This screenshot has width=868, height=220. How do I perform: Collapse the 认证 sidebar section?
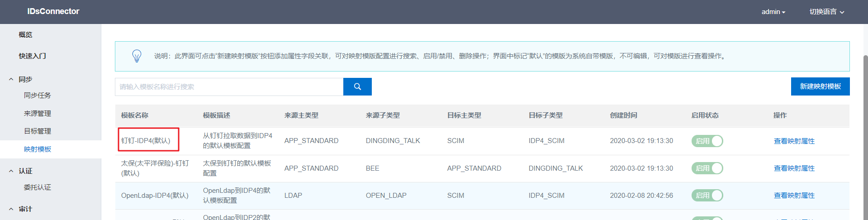(x=11, y=171)
